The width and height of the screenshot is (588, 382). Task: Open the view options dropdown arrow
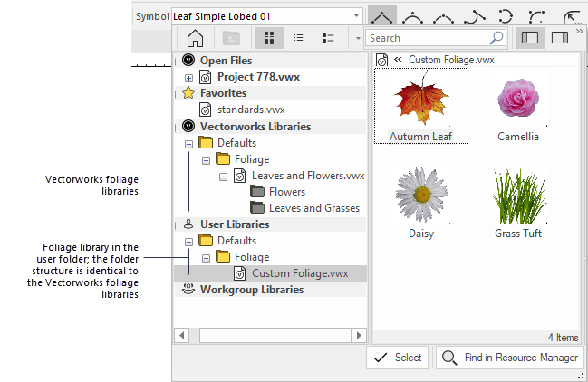click(x=358, y=38)
